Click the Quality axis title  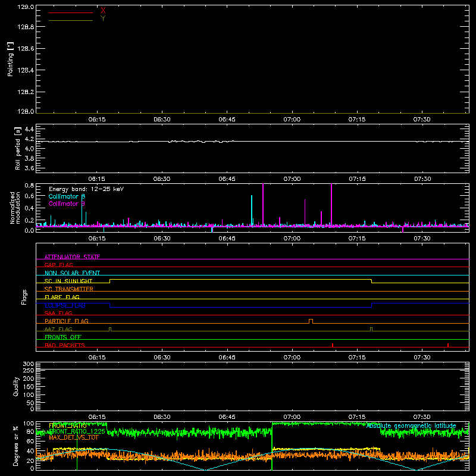coord(16,386)
